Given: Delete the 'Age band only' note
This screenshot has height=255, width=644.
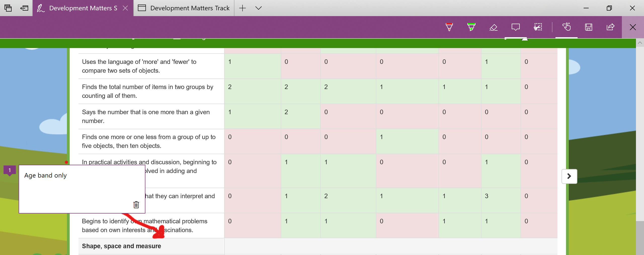Looking at the screenshot, I should pos(136,205).
